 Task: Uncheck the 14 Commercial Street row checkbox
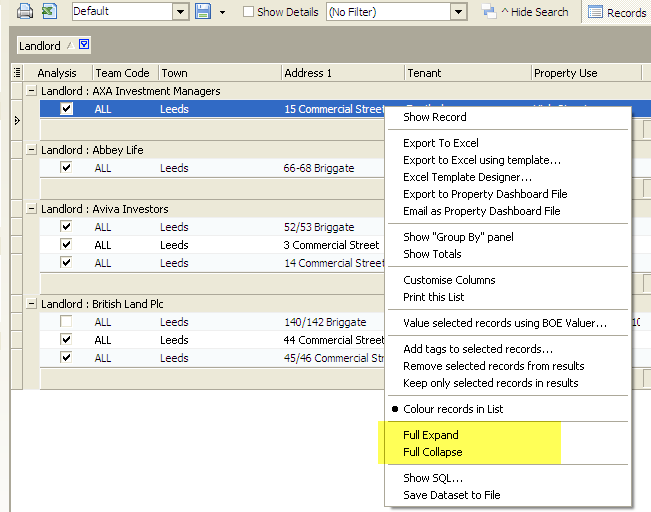pyautogui.click(x=66, y=262)
